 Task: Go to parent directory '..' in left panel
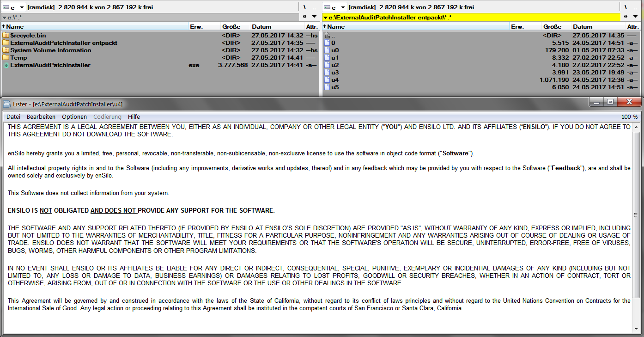pos(314,7)
